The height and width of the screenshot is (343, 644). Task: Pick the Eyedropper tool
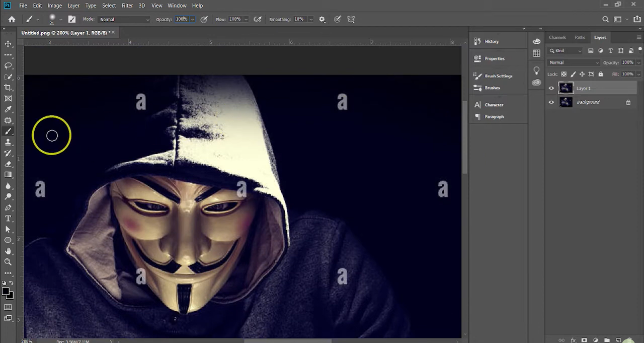[8, 109]
